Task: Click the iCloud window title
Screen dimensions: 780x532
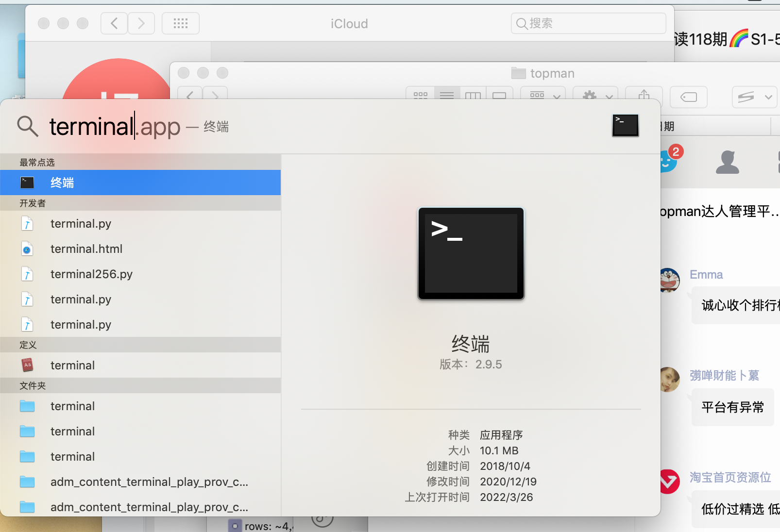Action: [x=349, y=24]
